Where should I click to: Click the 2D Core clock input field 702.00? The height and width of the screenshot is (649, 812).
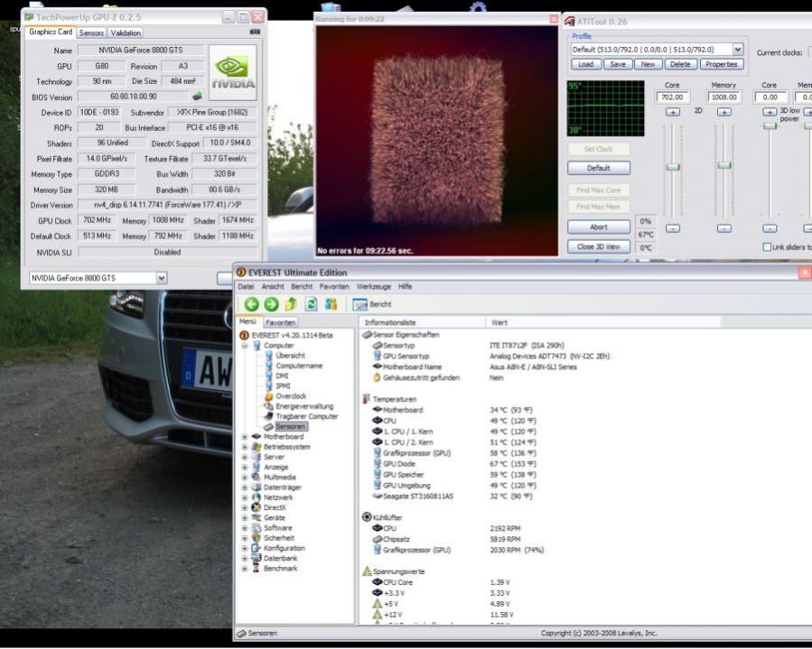coord(673,97)
